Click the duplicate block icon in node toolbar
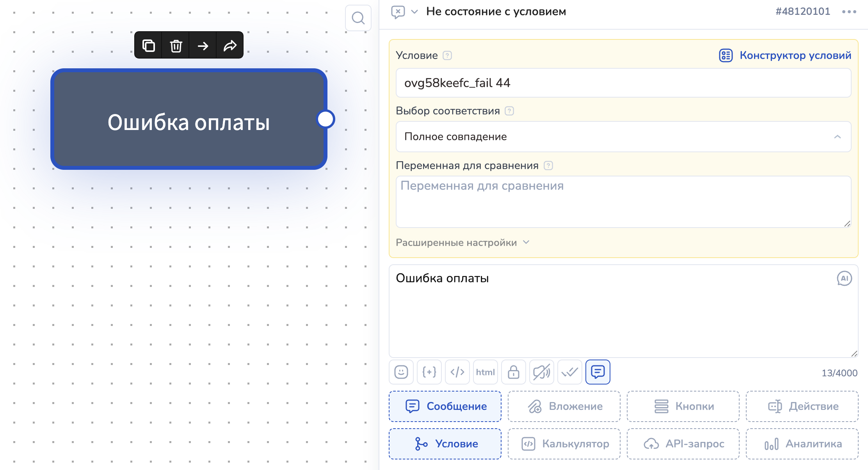The image size is (868, 470). (x=148, y=46)
